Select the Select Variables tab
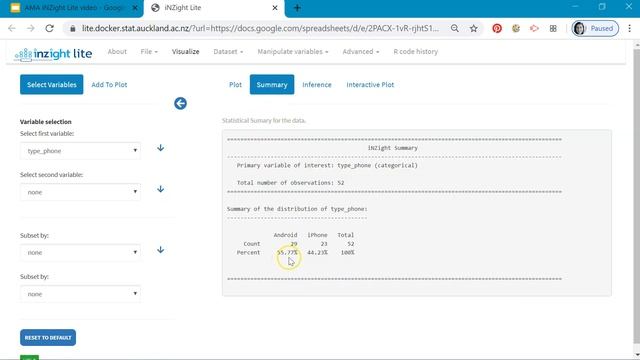 pyautogui.click(x=51, y=84)
